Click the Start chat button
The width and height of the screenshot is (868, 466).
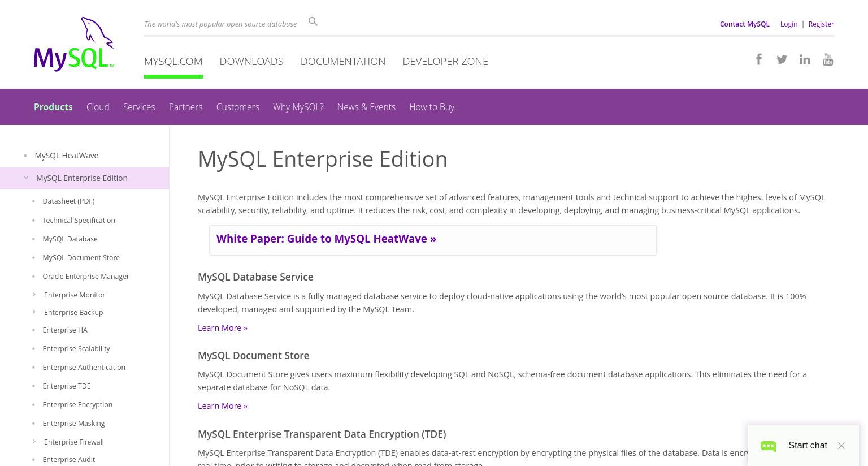[x=808, y=446]
